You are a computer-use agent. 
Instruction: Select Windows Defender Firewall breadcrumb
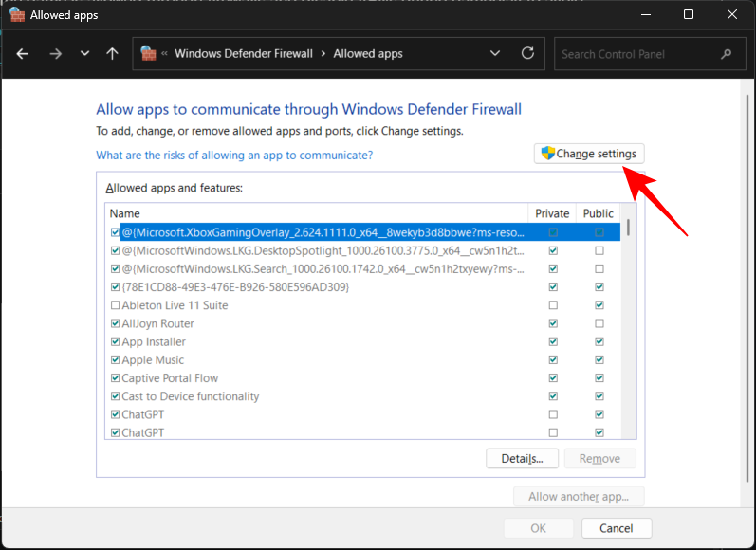tap(244, 54)
